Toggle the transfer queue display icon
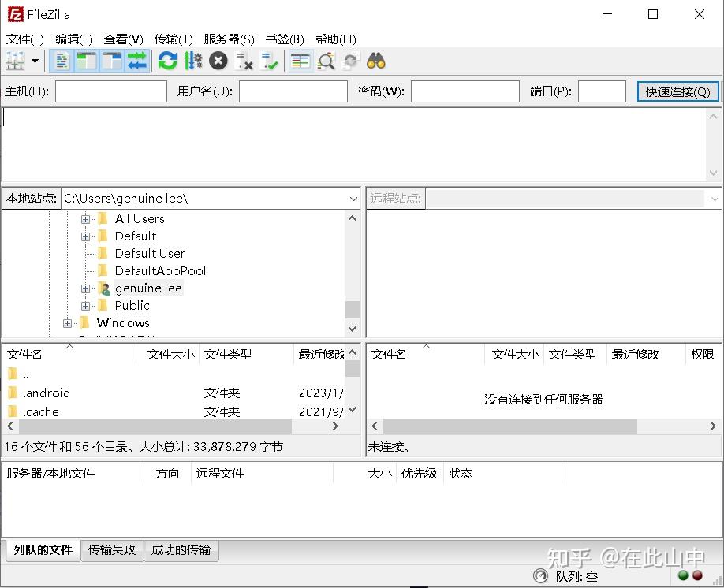The width and height of the screenshot is (724, 588). click(x=136, y=61)
